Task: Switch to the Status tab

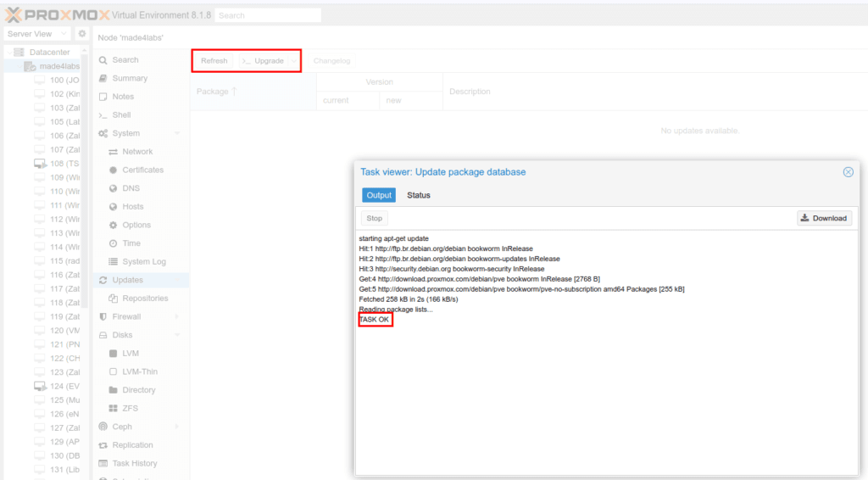Action: [x=419, y=195]
